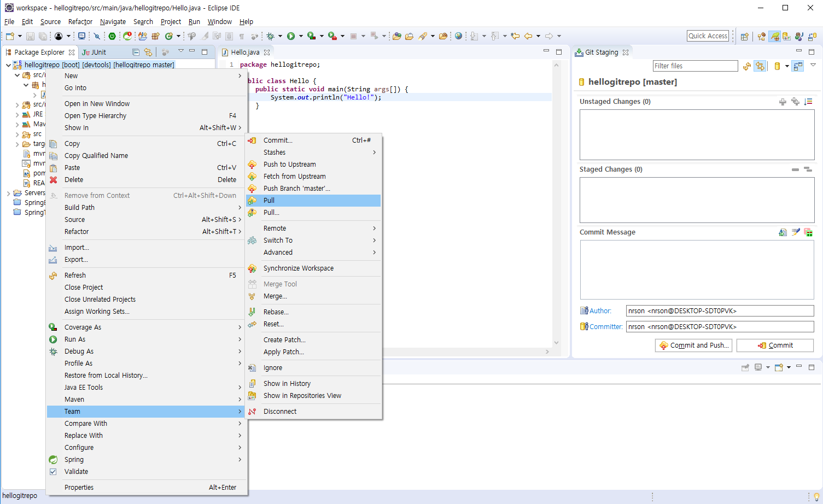Click the Back navigation arrow in toolbar
This screenshot has height=504, width=823.
528,36
